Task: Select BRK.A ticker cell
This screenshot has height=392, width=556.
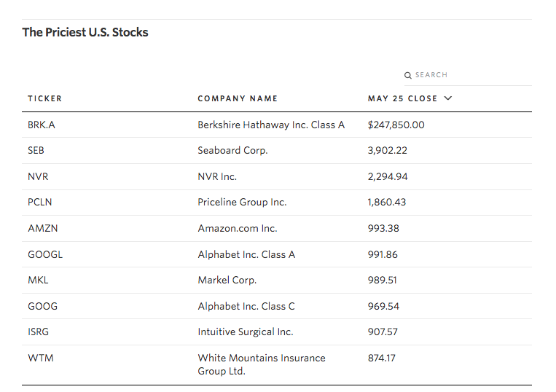Action: (x=42, y=125)
